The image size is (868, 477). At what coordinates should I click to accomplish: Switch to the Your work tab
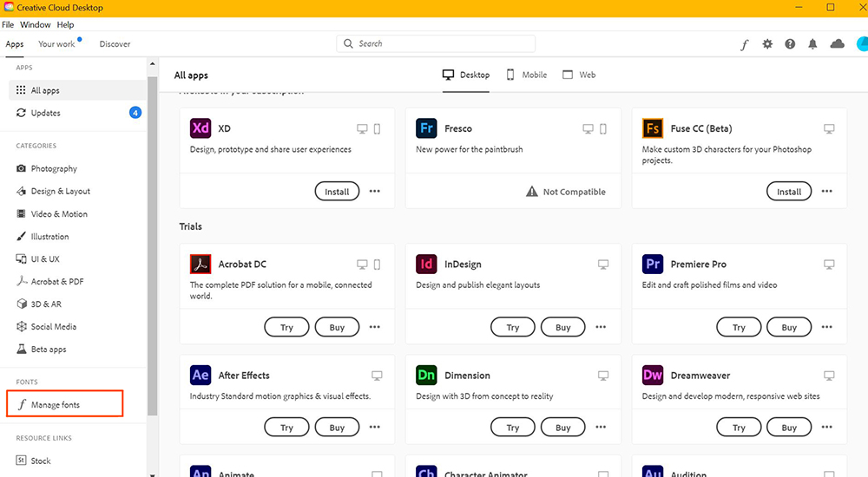click(56, 43)
